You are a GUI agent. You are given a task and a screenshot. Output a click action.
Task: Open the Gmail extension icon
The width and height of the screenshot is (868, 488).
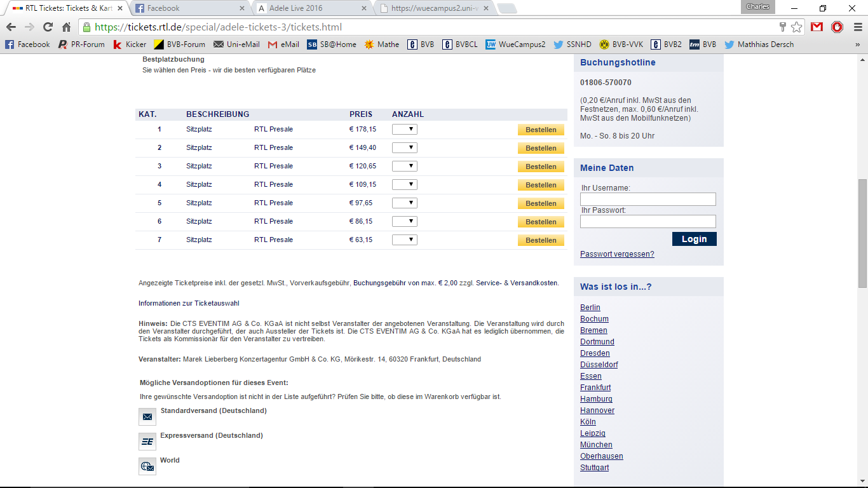pos(817,27)
